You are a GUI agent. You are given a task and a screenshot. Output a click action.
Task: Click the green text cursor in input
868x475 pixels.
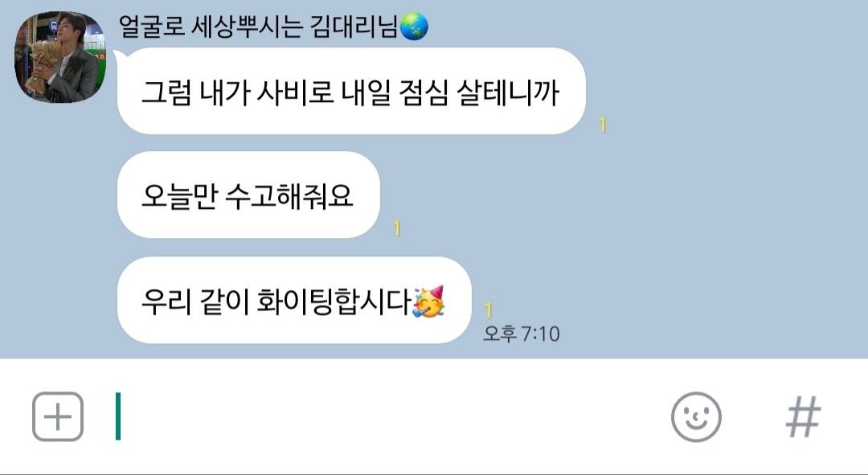coord(118,416)
